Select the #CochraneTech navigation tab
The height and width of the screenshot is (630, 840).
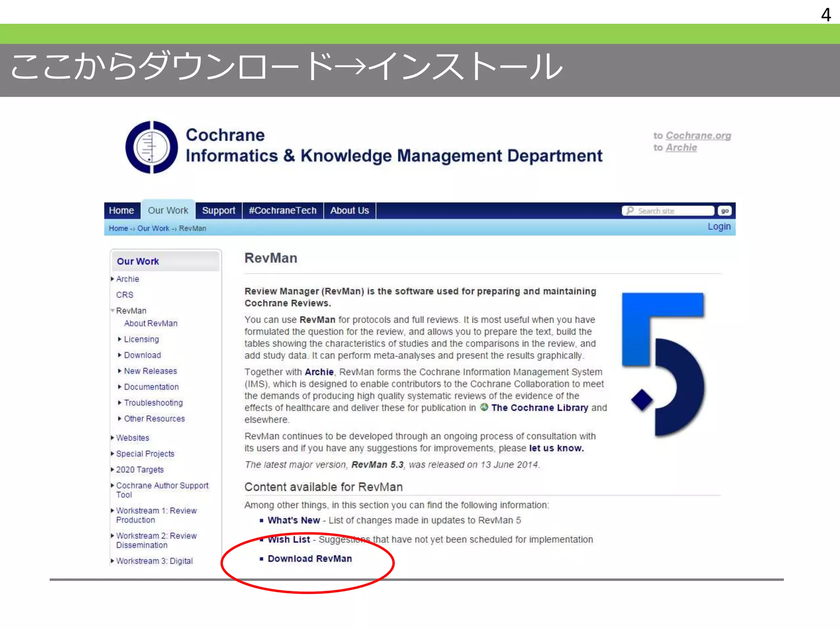tap(283, 210)
